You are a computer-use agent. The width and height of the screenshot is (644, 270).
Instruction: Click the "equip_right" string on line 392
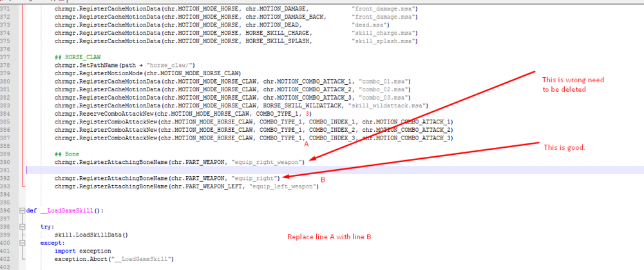(x=254, y=178)
